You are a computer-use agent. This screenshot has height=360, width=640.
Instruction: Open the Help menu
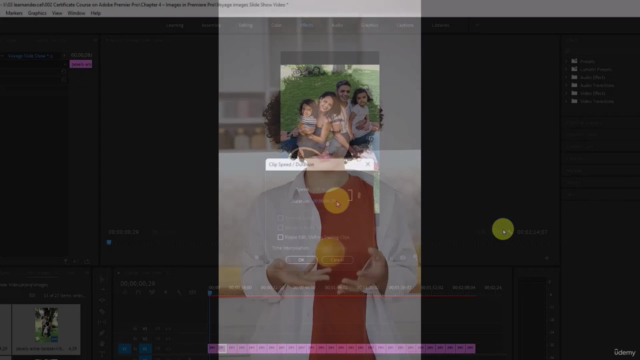(x=96, y=13)
